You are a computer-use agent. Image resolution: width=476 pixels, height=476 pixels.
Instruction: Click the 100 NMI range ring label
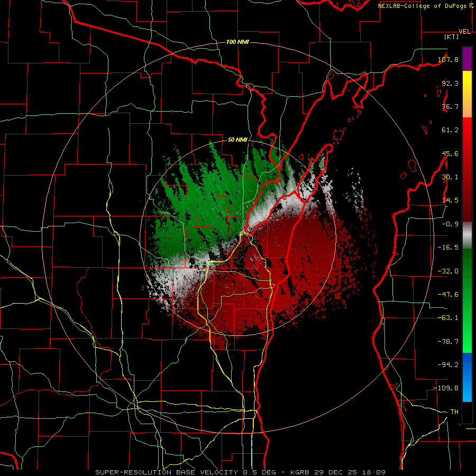(x=237, y=42)
